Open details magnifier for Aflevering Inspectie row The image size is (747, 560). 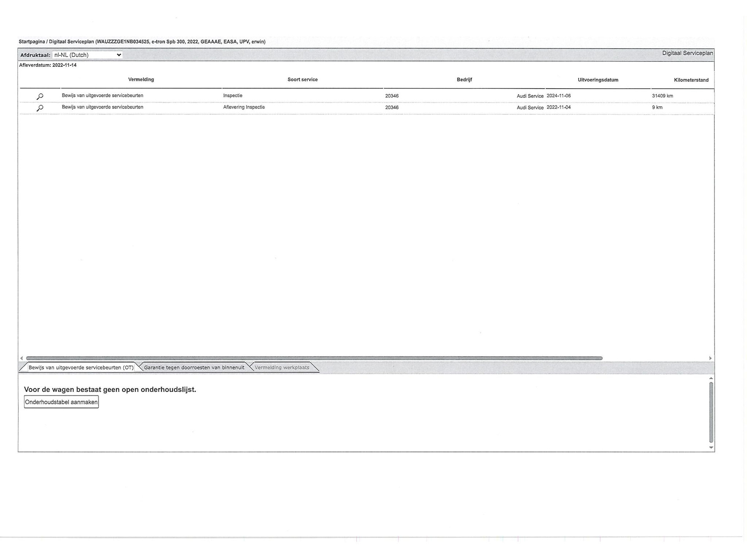click(x=40, y=108)
